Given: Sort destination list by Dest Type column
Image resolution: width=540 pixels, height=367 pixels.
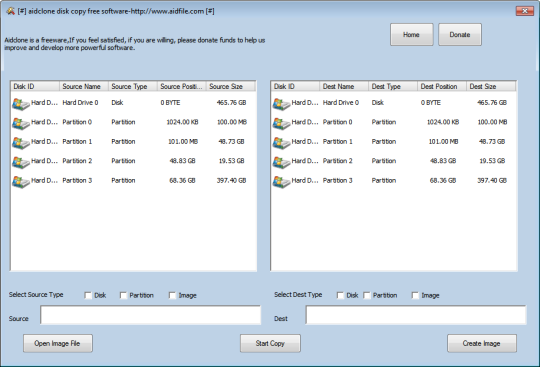Looking at the screenshot, I should click(x=393, y=86).
